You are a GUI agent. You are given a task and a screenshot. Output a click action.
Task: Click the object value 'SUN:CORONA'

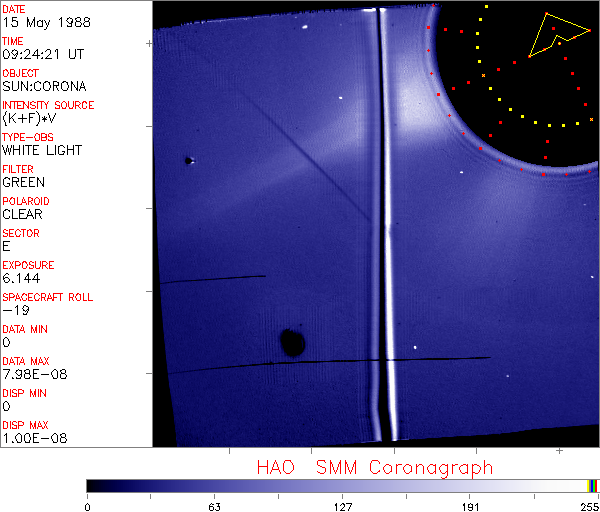44,86
